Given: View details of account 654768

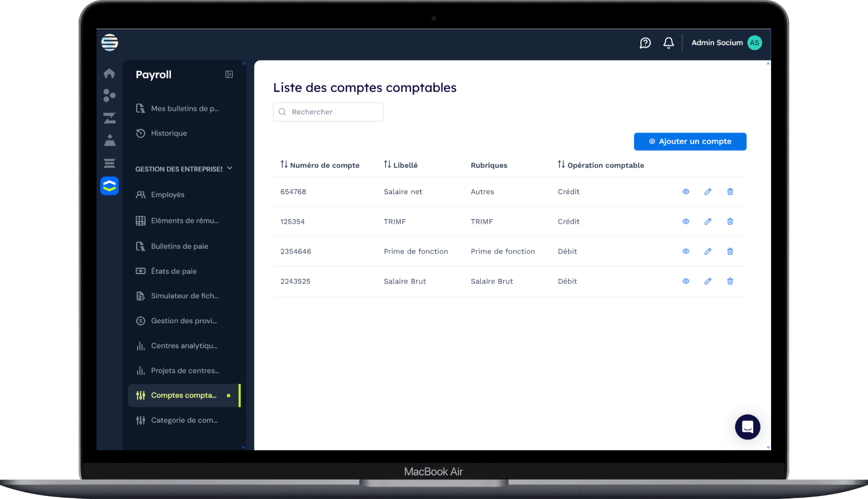Looking at the screenshot, I should pos(686,192).
